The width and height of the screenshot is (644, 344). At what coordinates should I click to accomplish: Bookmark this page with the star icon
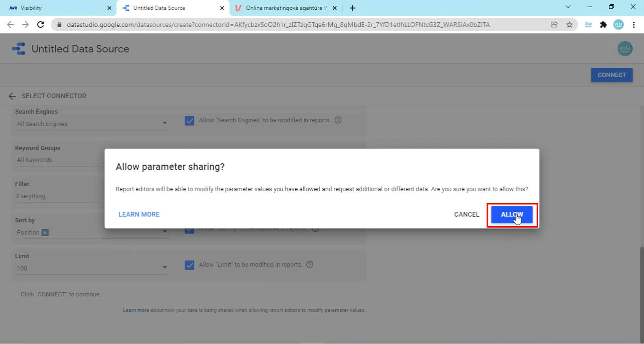coord(569,24)
